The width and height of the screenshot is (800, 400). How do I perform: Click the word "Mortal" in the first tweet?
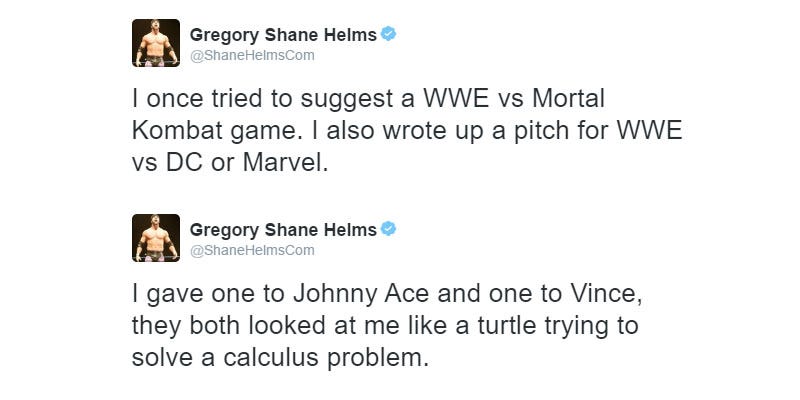568,98
